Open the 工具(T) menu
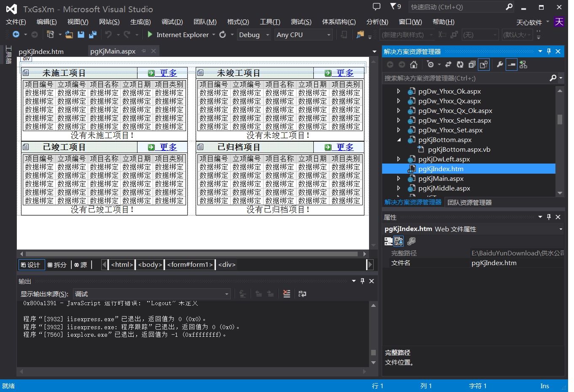 270,21
